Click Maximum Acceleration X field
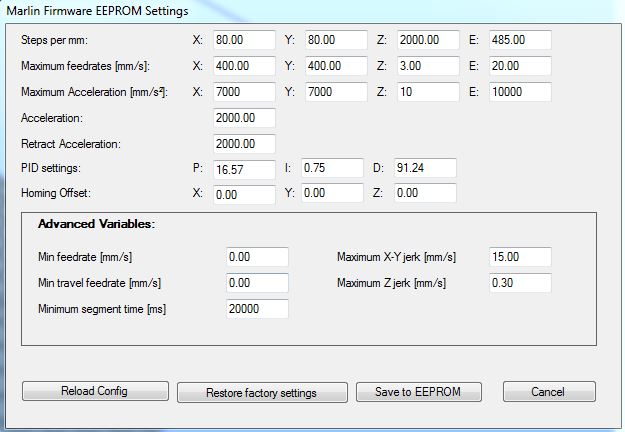This screenshot has width=625, height=432. pos(244,93)
